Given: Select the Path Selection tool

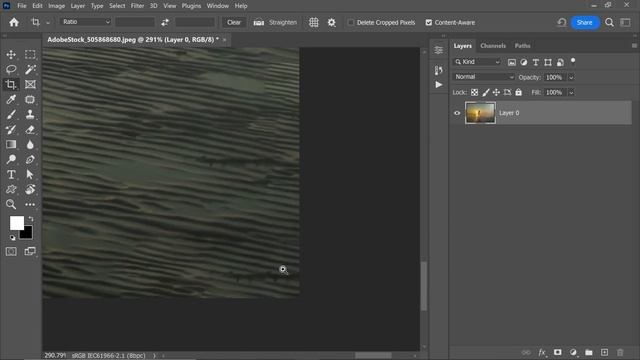Looking at the screenshot, I should (30, 175).
